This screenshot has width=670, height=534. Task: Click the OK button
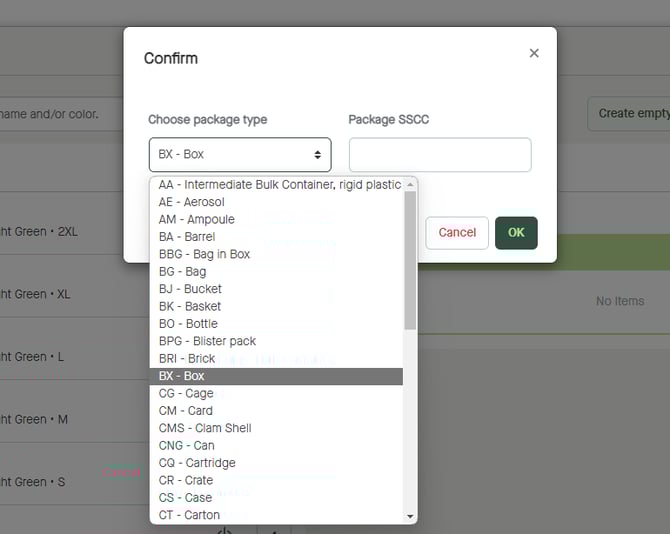coord(516,232)
